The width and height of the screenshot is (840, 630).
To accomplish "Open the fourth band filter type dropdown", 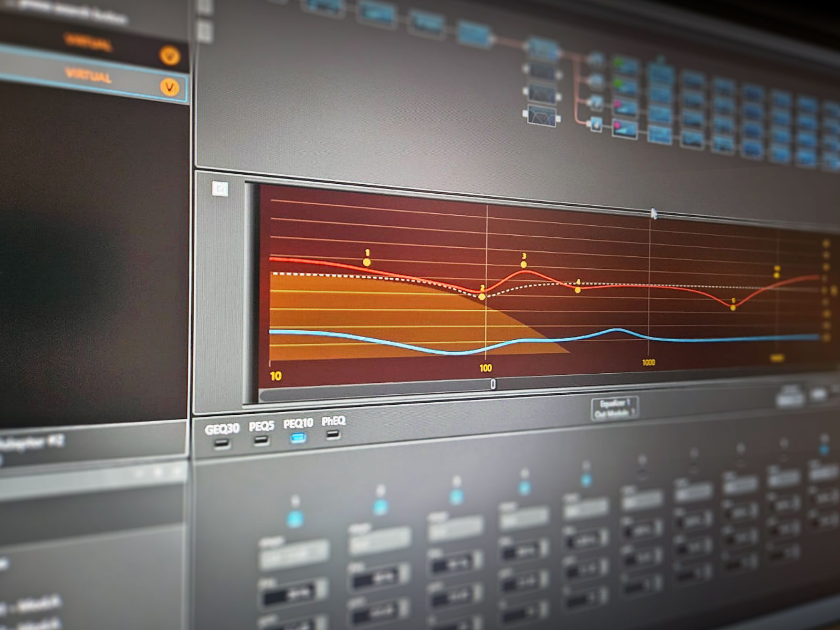I will tap(523, 517).
